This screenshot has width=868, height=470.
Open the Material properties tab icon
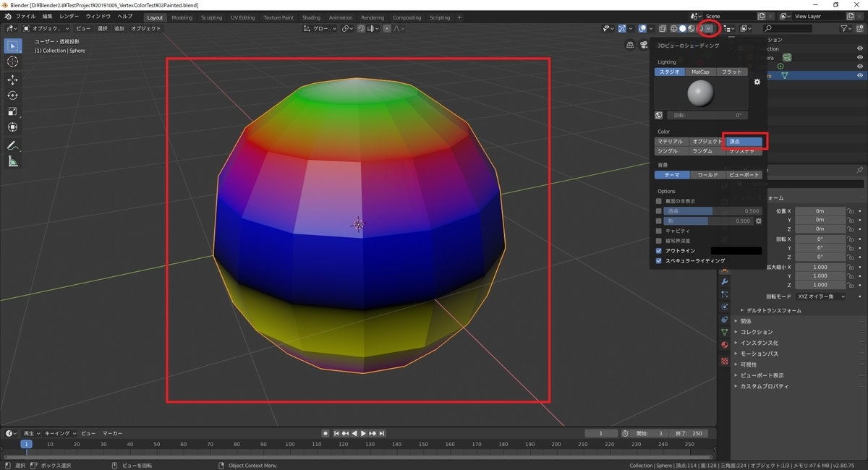pyautogui.click(x=725, y=345)
